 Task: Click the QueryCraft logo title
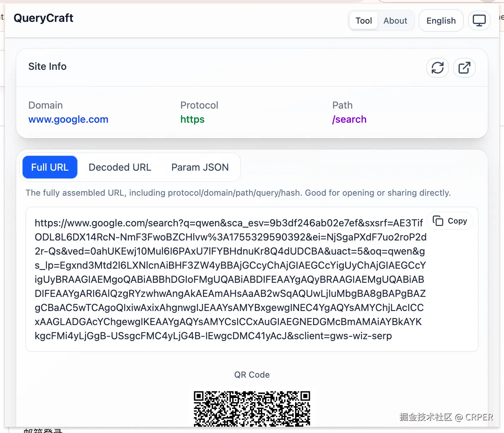pyautogui.click(x=43, y=18)
